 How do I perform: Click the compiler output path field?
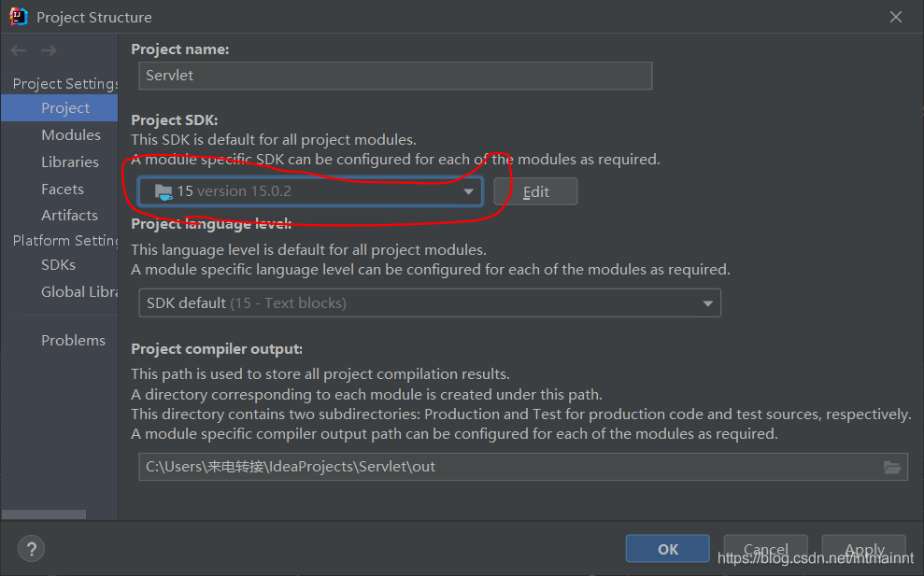pos(523,467)
